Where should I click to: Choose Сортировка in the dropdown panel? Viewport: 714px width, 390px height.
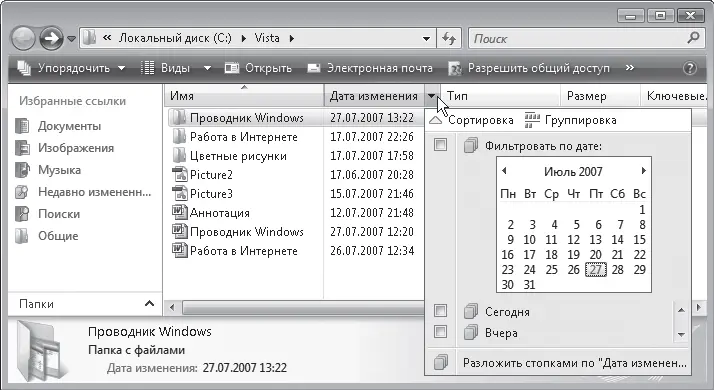[x=471, y=120]
